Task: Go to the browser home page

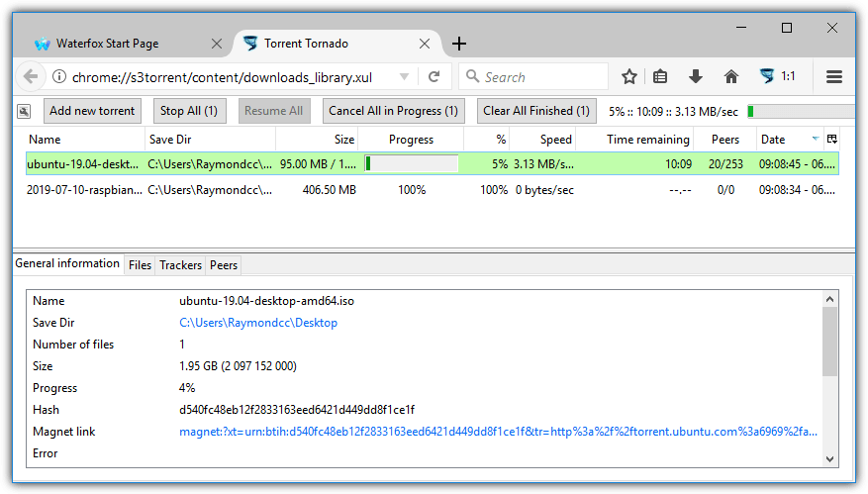Action: [731, 77]
